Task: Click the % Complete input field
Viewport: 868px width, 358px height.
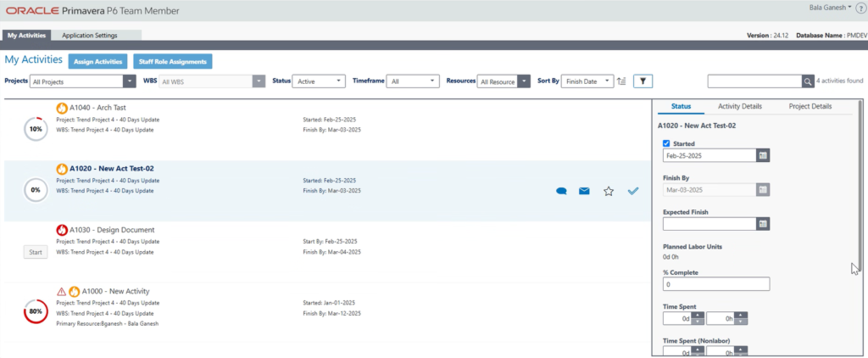Action: [x=715, y=284]
